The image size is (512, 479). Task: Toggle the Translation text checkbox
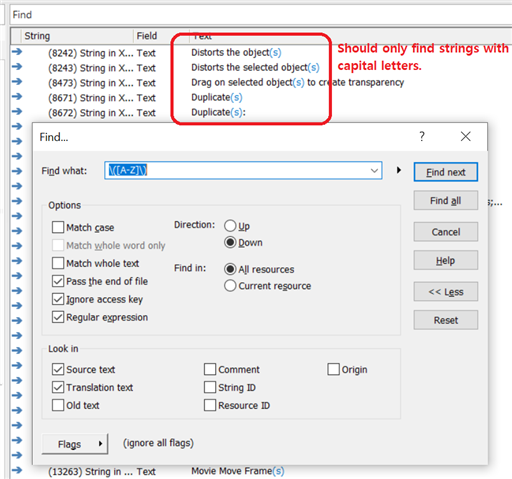click(x=58, y=387)
